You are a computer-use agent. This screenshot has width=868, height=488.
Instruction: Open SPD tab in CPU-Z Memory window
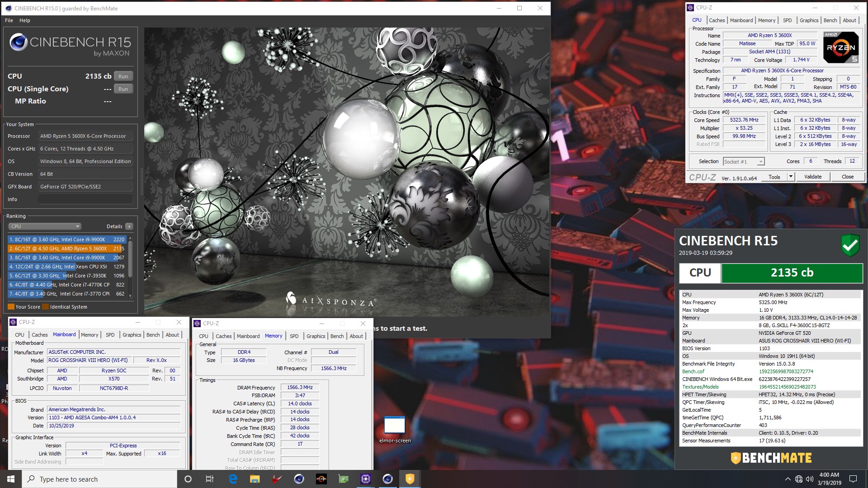[x=294, y=336]
